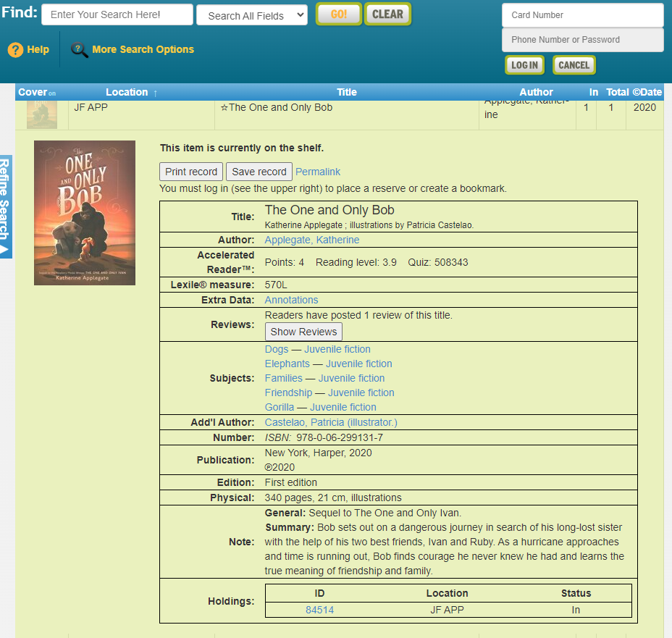Open More Search Options link
Screen dimensions: 672x638
point(143,50)
